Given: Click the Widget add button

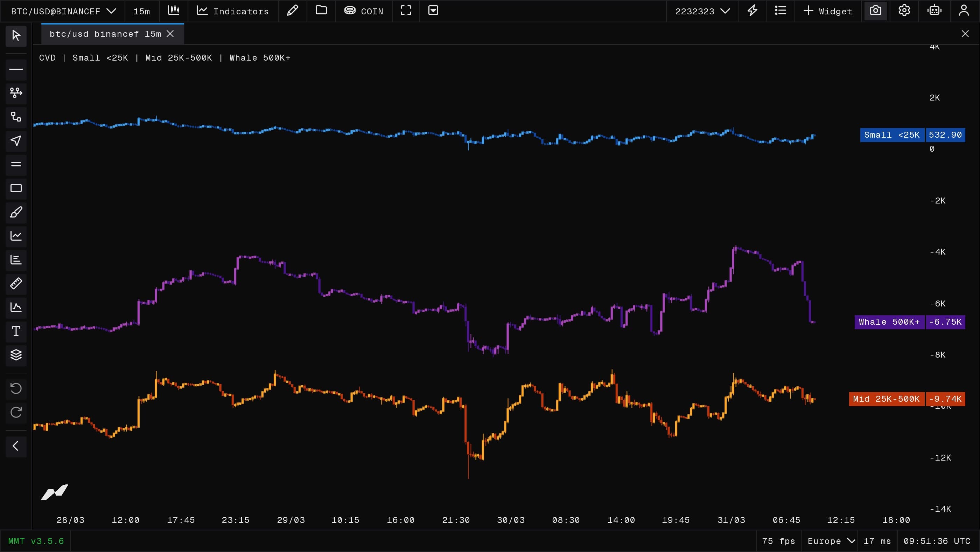Looking at the screenshot, I should pyautogui.click(x=827, y=11).
